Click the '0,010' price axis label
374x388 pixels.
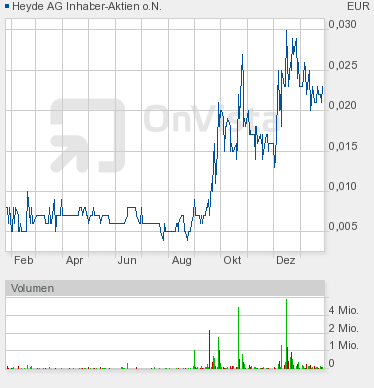343,186
